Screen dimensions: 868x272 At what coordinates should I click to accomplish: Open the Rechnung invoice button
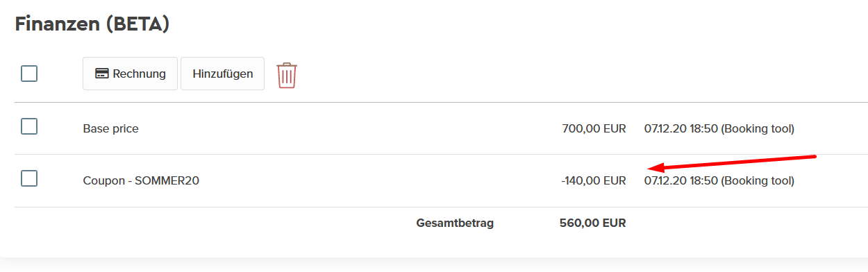(x=131, y=74)
